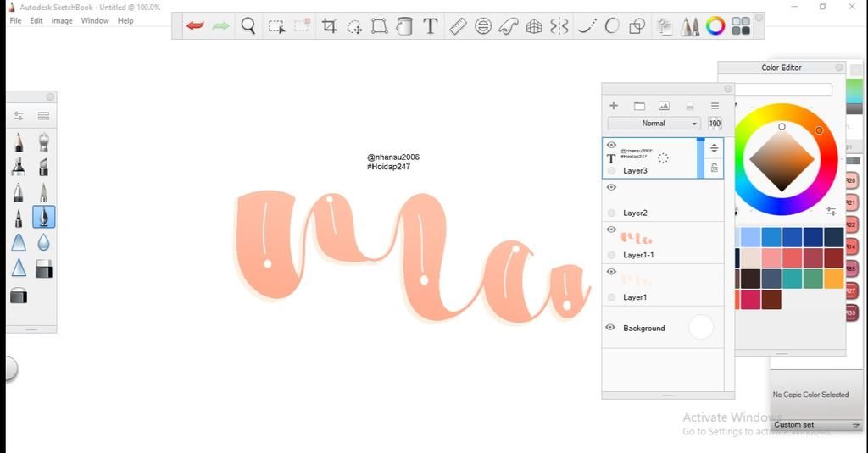Enable the Predictive Stroke tool
The image size is (868, 453).
612,26
